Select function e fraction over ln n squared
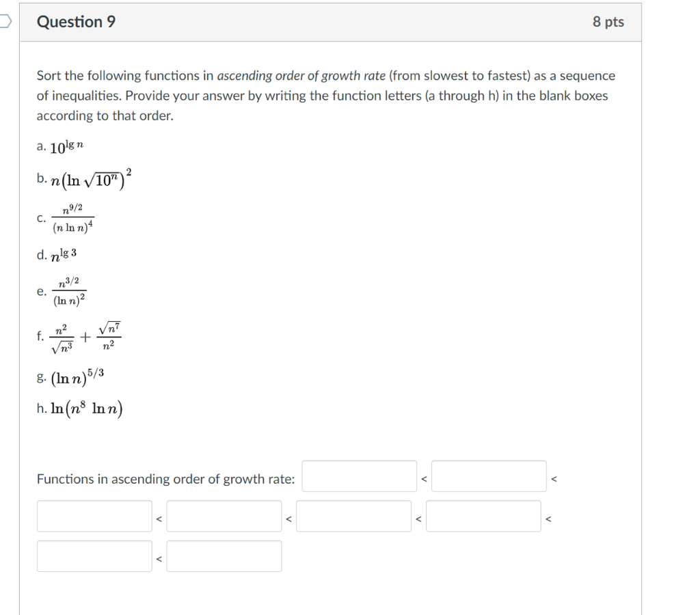The height and width of the screenshot is (615, 700). pyautogui.click(x=70, y=289)
